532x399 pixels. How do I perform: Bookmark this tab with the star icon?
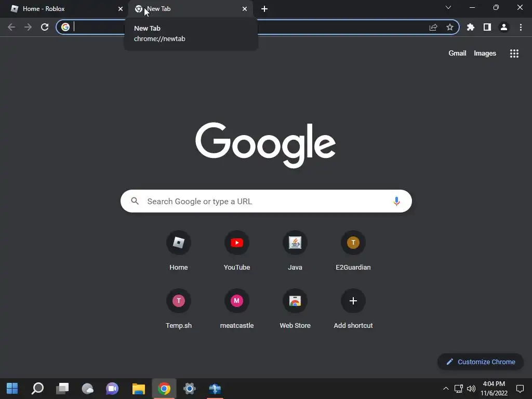tap(450, 27)
